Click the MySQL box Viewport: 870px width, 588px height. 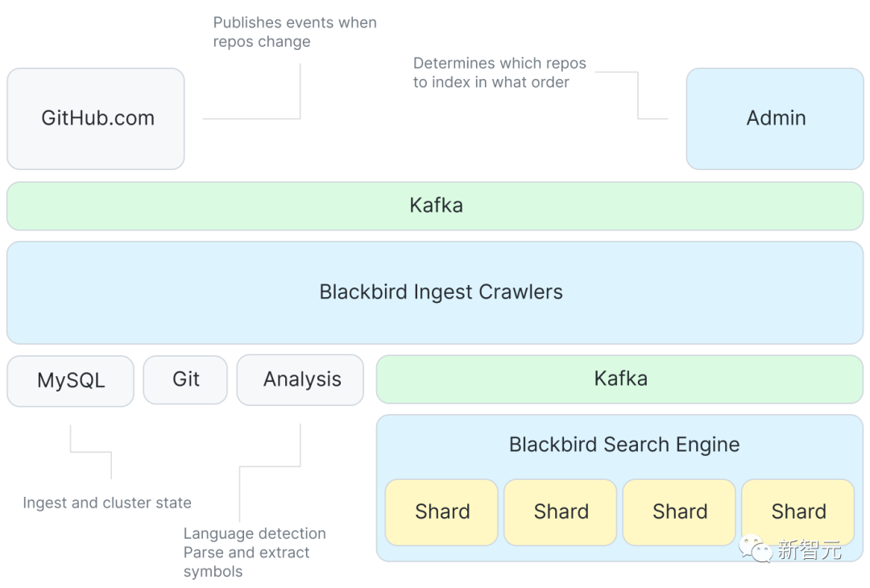click(71, 380)
